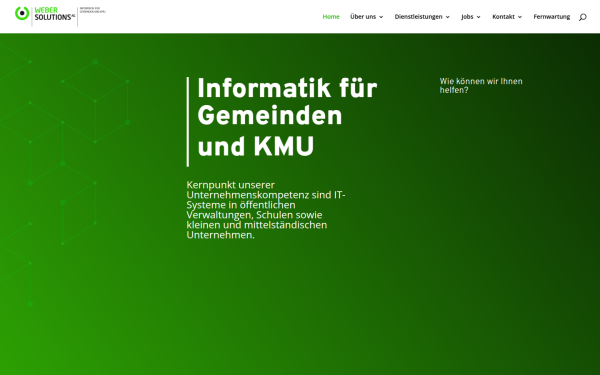Viewport: 600px width, 375px height.
Task: Open the search magnifier icon
Action: (582, 17)
